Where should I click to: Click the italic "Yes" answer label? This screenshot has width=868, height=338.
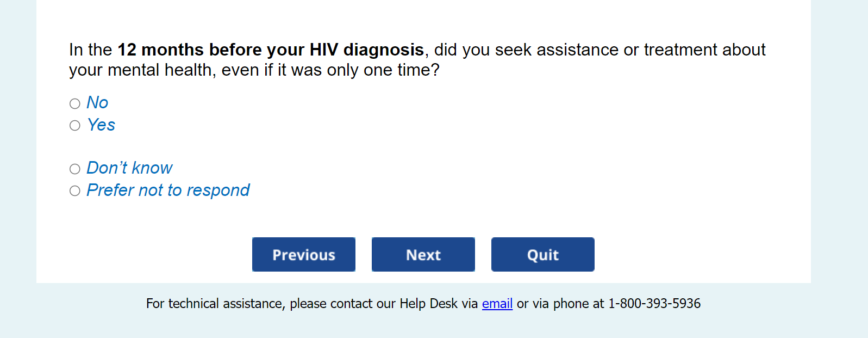tap(101, 125)
